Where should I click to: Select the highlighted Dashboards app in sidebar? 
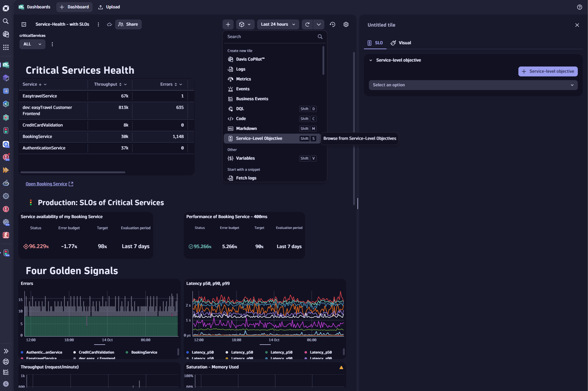(6, 65)
